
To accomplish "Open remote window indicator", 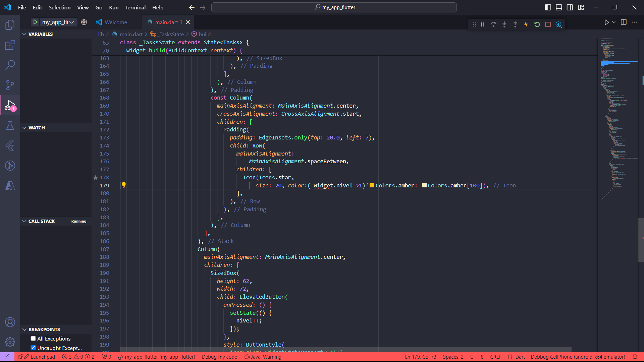I will pos(7,357).
